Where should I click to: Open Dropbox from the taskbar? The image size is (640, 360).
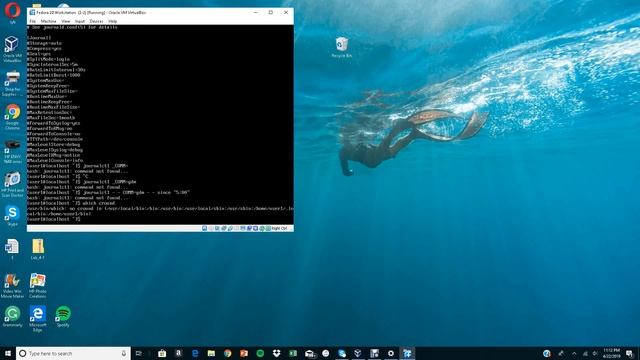276,353
